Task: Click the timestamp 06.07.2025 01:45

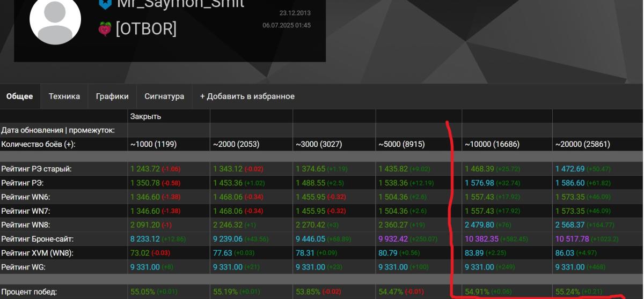Action: pyautogui.click(x=287, y=25)
